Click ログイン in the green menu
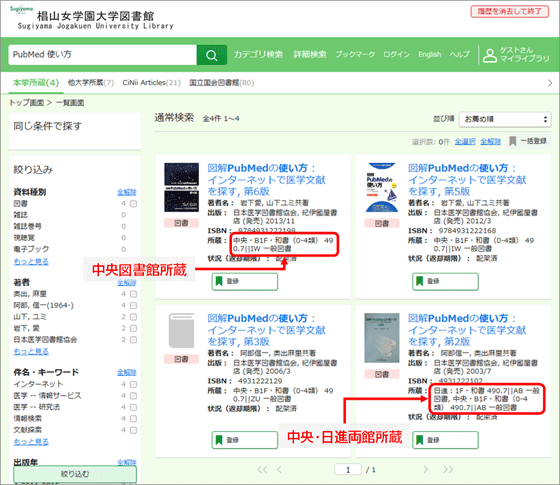The image size is (560, 485). (x=396, y=54)
